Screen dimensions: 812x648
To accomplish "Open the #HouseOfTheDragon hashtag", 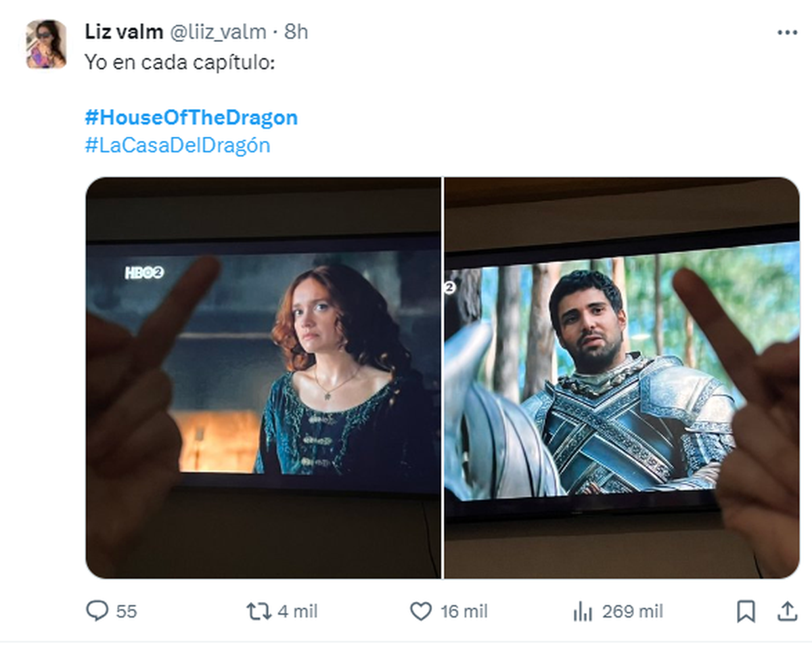I will tap(191, 118).
